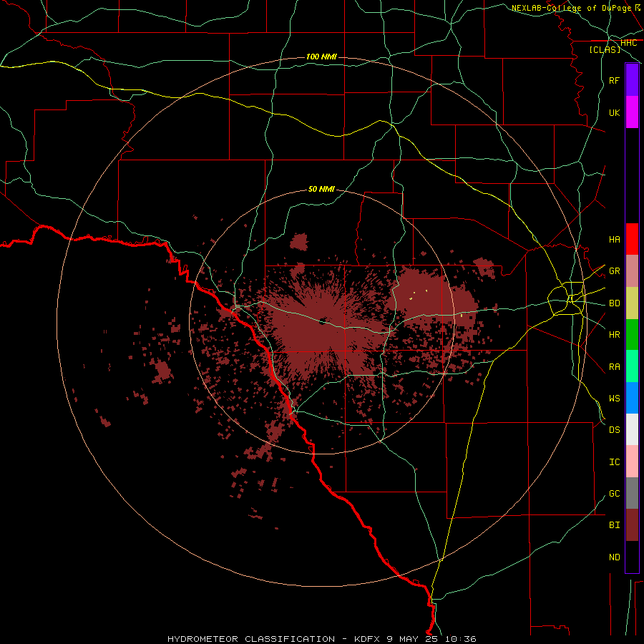Viewport: 644px width, 644px height.
Task: Click the RF legend label
Action: point(614,80)
